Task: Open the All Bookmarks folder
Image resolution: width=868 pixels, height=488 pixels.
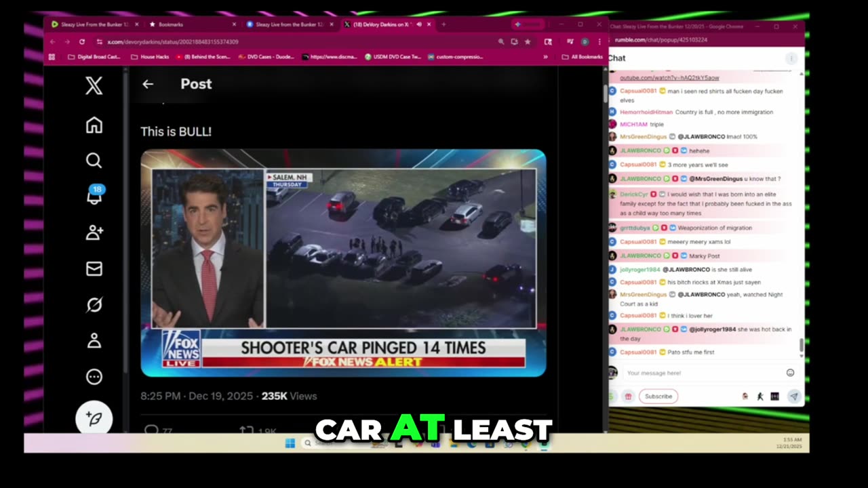Action: (x=583, y=57)
